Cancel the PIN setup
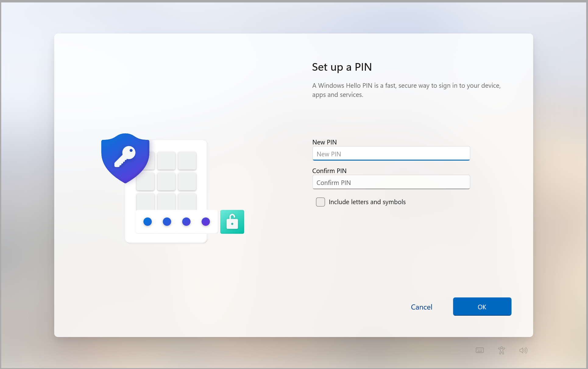Image resolution: width=588 pixels, height=369 pixels. [421, 307]
